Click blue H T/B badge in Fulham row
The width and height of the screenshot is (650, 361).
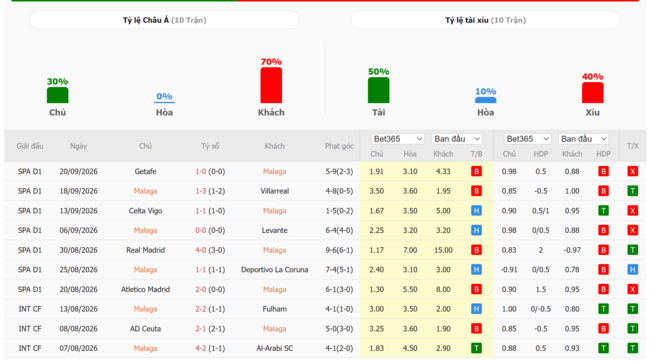pyautogui.click(x=476, y=309)
